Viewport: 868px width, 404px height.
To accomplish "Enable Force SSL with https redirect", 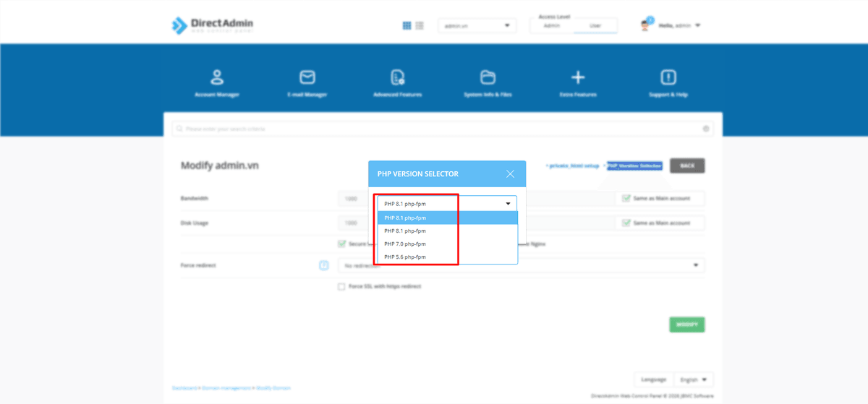I will [341, 287].
